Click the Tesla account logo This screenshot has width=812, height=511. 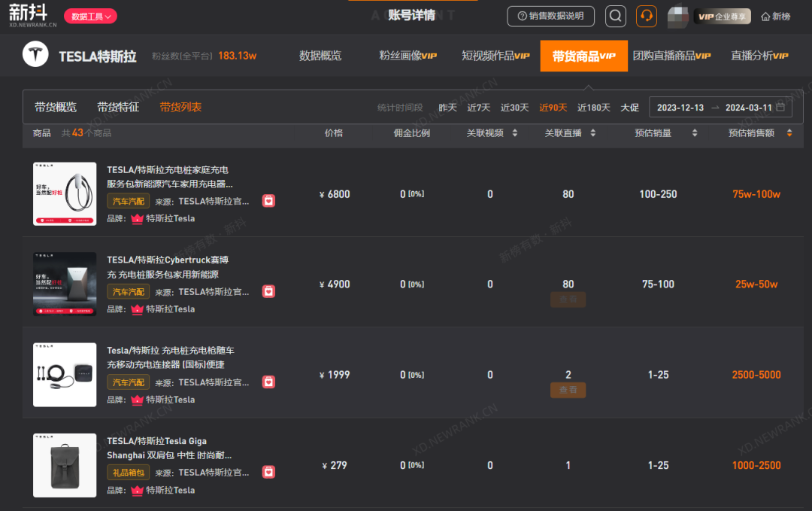point(34,56)
